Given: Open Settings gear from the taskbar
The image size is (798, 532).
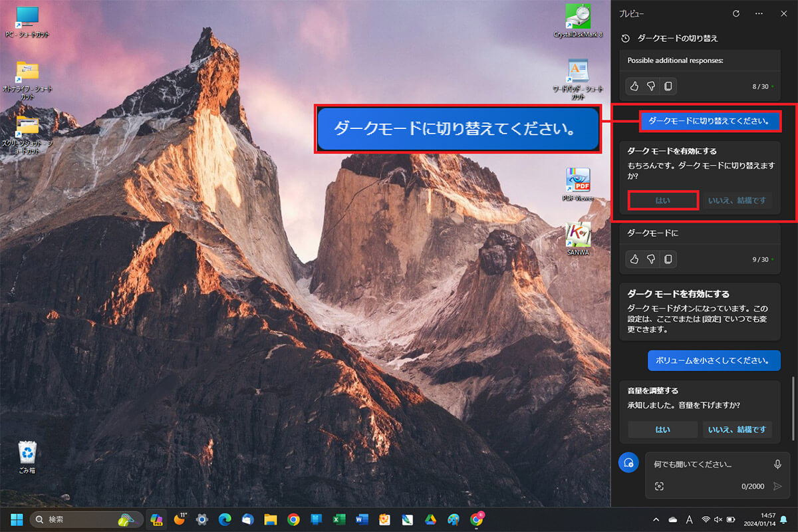Looking at the screenshot, I should (202, 519).
